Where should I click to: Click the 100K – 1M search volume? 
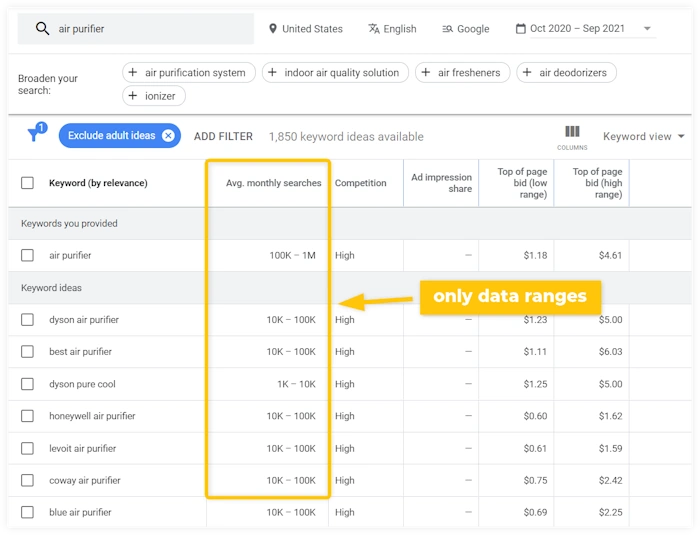(292, 255)
